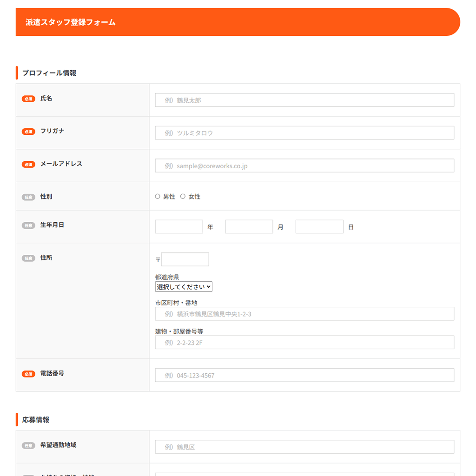Click the メールアドレス row label
The height and width of the screenshot is (476, 476).
pos(61,164)
